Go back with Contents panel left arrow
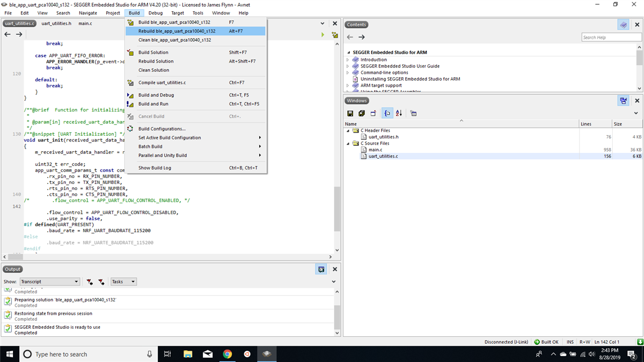 click(350, 37)
